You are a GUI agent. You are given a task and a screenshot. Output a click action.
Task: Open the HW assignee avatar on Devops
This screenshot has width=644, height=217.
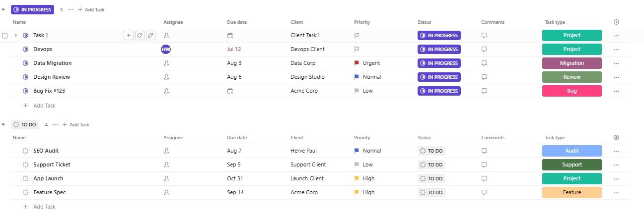coord(166,49)
